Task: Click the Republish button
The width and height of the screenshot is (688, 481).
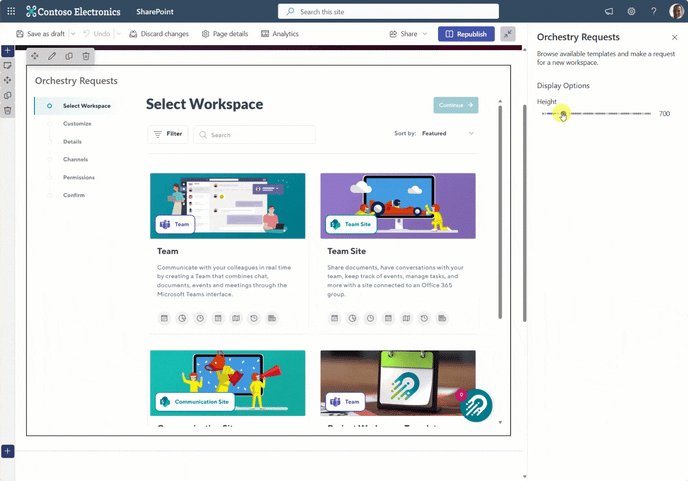Action: tap(466, 34)
